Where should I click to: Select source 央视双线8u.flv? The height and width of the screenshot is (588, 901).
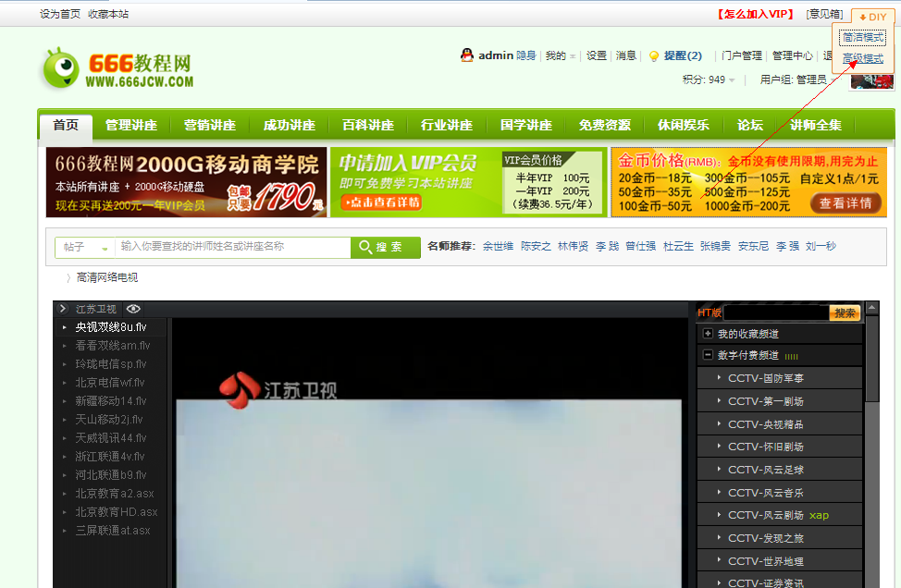111,327
